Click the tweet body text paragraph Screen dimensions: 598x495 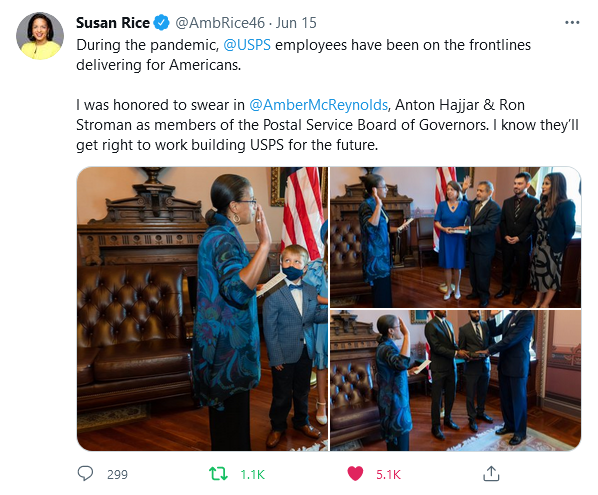click(x=327, y=95)
